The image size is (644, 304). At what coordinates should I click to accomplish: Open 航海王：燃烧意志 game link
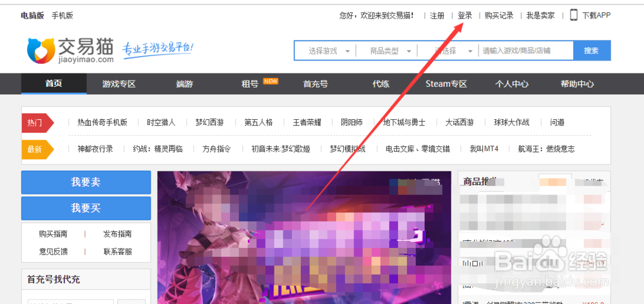click(x=547, y=149)
